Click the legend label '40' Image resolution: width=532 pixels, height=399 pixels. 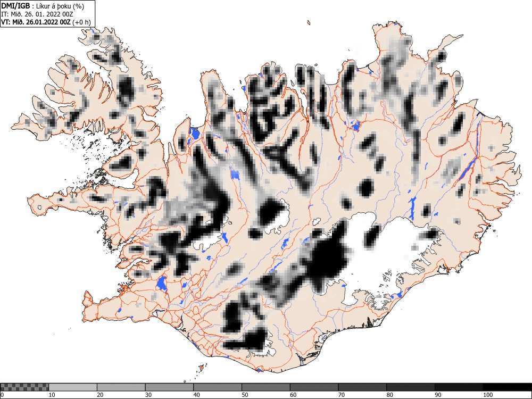pyautogui.click(x=196, y=395)
